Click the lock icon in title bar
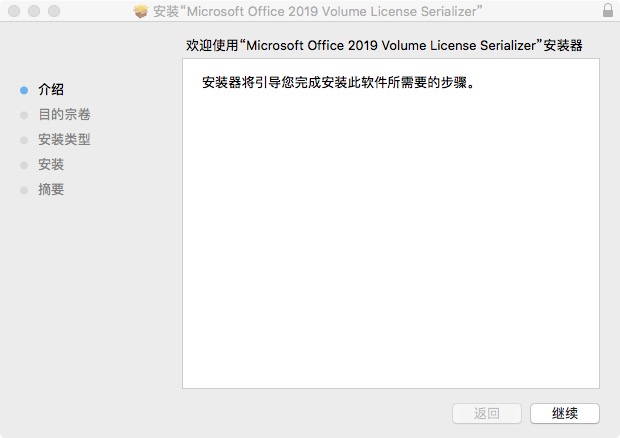Image resolution: width=620 pixels, height=438 pixels. pyautogui.click(x=608, y=10)
